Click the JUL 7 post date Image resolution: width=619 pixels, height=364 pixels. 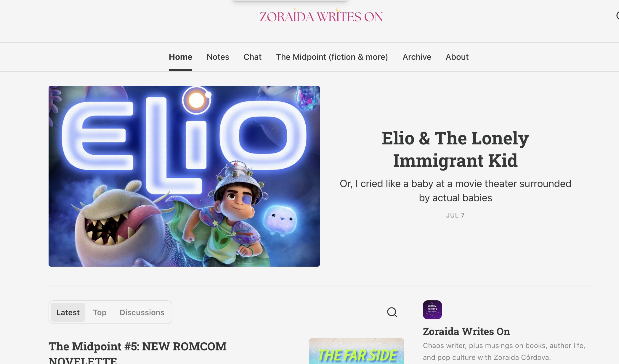click(455, 215)
